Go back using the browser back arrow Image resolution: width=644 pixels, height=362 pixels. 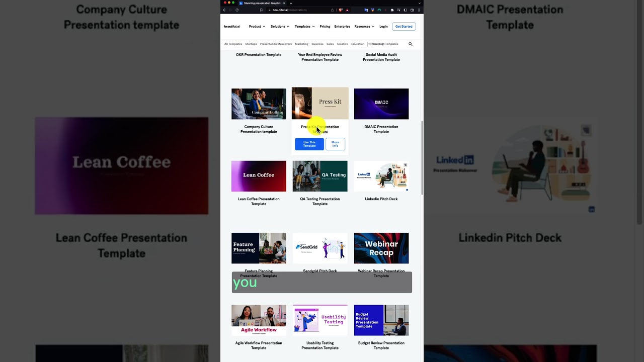coord(224,10)
